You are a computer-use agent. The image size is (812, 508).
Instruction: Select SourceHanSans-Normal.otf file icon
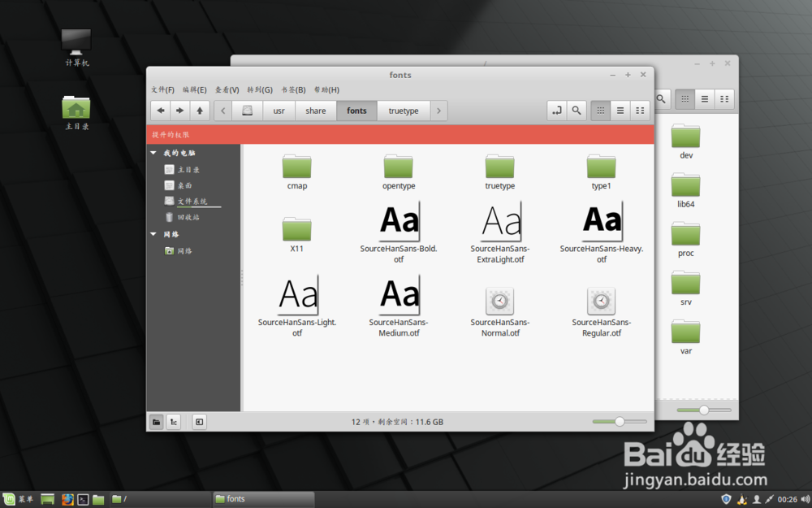[499, 302]
